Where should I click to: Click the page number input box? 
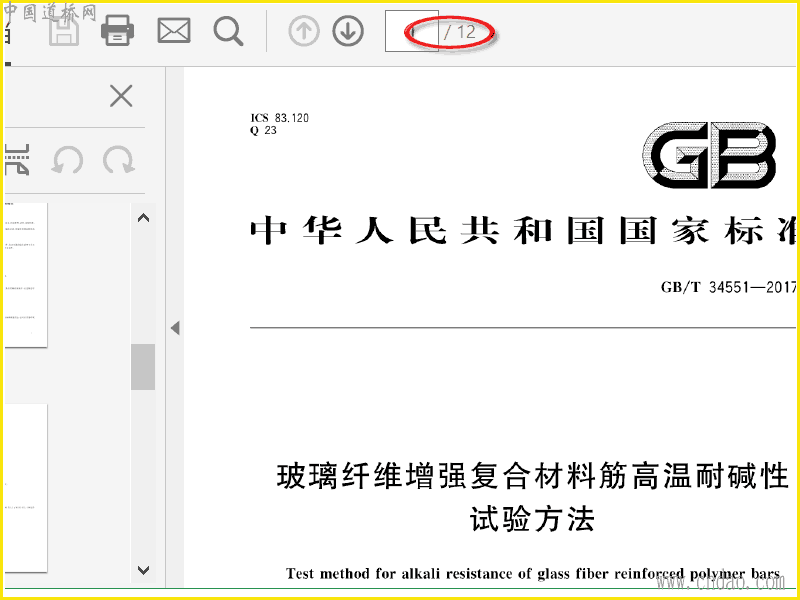(412, 31)
